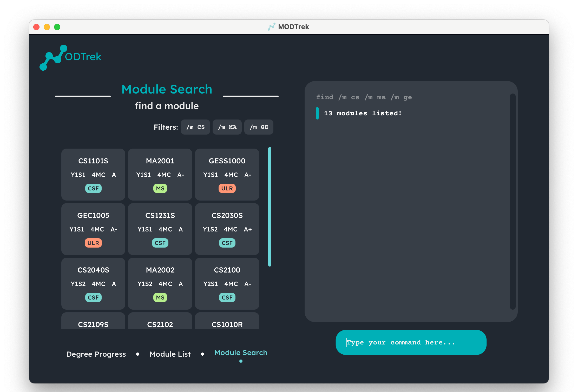Click the yellow macOS minimize button
578x392 pixels.
pyautogui.click(x=47, y=27)
